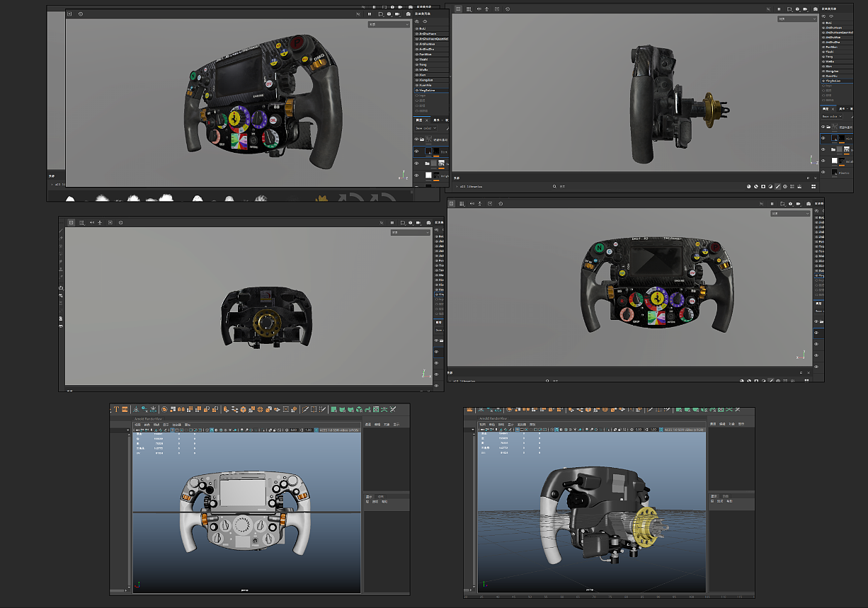Toggle symmetry icon in top-right Painter window toolbar
868x608 pixels.
click(479, 9)
